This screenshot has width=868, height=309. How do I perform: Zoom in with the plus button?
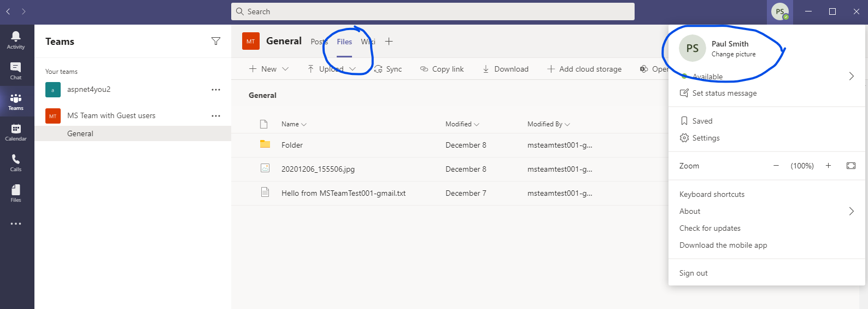coord(828,166)
